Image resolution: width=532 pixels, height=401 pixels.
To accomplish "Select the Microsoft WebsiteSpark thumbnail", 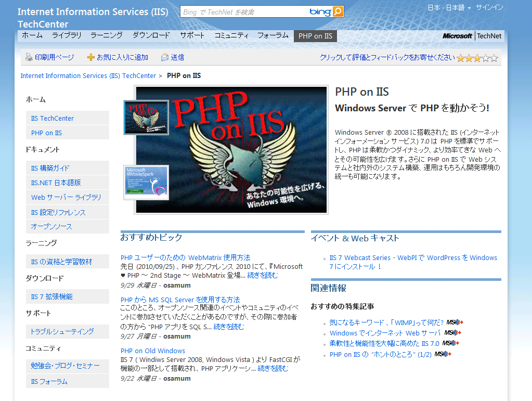I will tap(146, 182).
